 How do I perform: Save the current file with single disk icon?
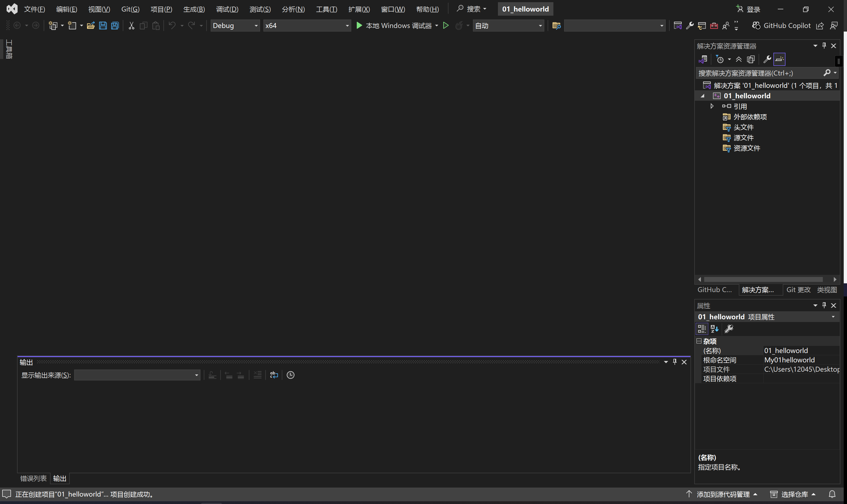(x=103, y=26)
